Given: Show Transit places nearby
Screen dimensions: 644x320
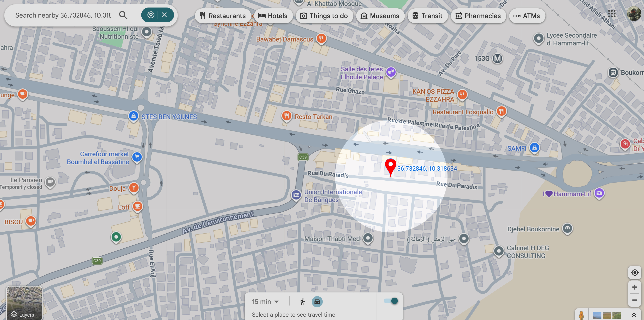Looking at the screenshot, I should click(427, 16).
